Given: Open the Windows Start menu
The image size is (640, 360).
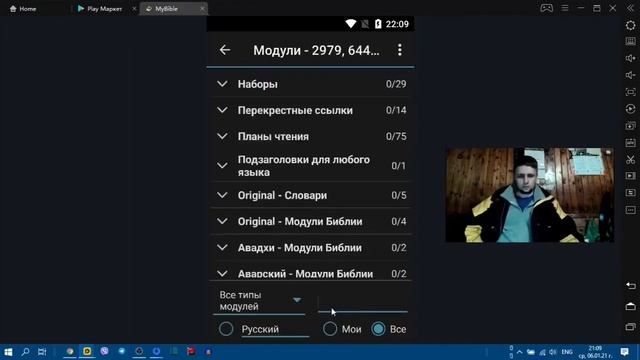Looking at the screenshot, I should 8,351.
